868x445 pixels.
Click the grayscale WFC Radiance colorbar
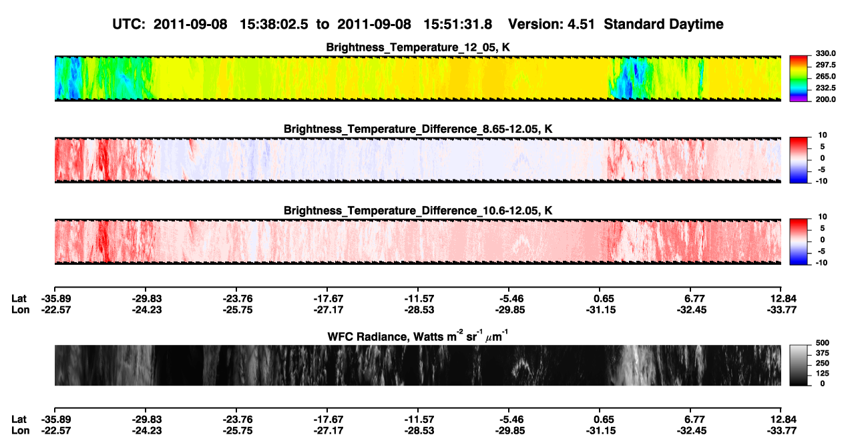click(x=799, y=366)
